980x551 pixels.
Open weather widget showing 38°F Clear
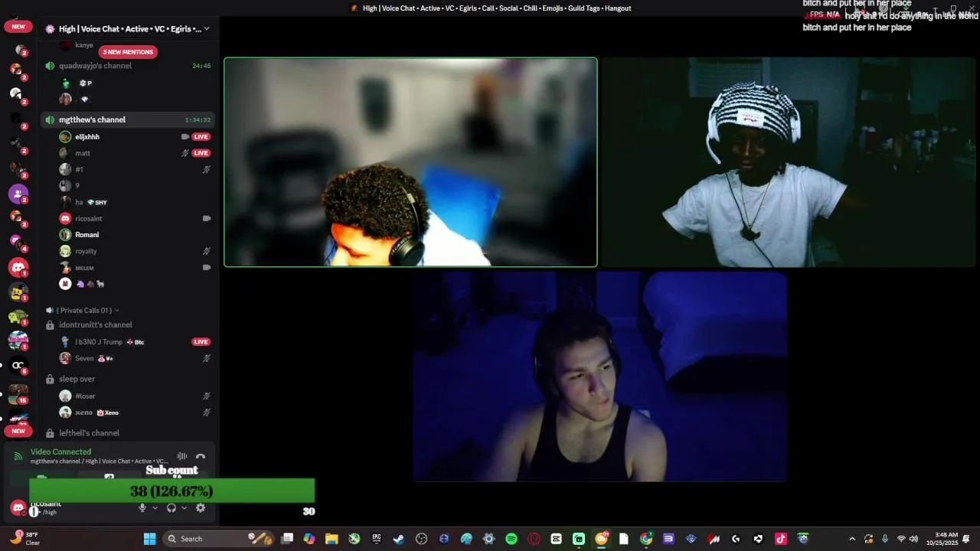coord(24,539)
